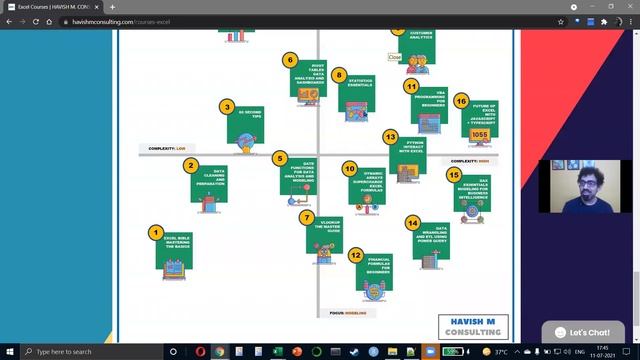The height and width of the screenshot is (360, 640).
Task: Open course 15 DAX Essentials card
Action: click(x=472, y=193)
